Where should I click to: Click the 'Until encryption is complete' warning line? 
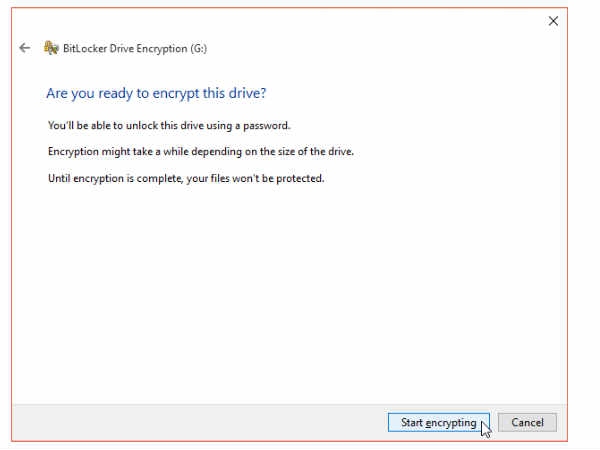[x=186, y=178]
